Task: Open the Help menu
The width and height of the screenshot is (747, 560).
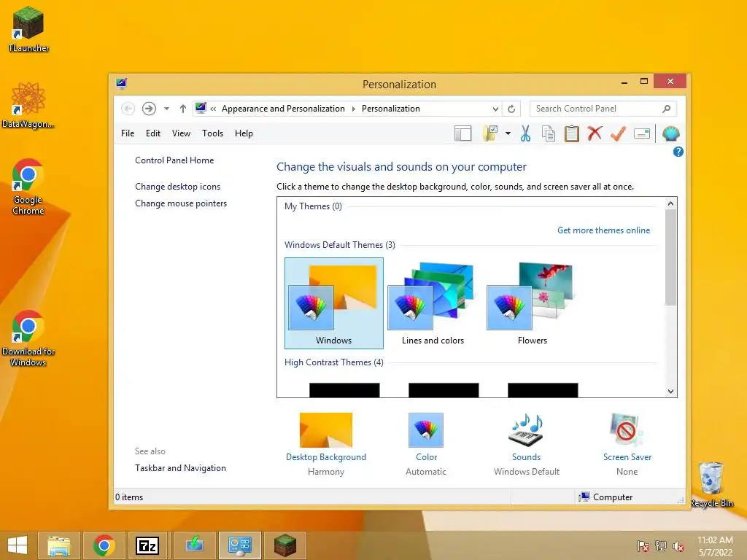Action: [x=244, y=133]
